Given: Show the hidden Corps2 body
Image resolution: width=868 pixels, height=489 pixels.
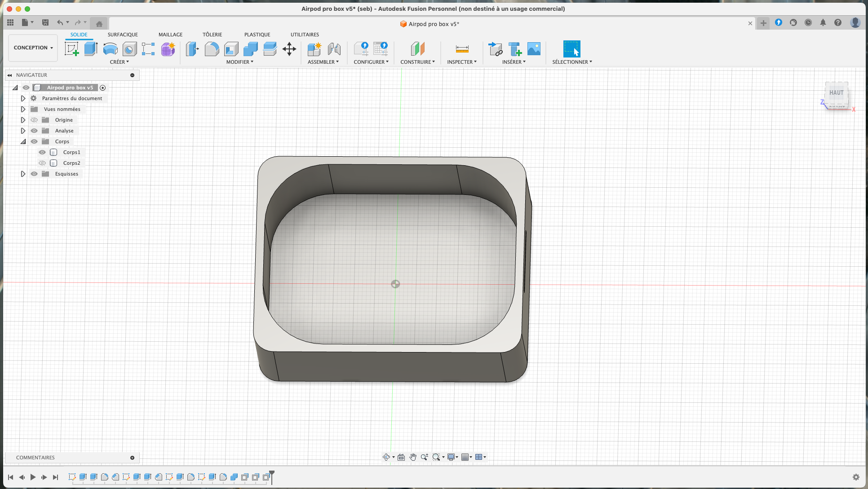Looking at the screenshot, I should coord(42,163).
